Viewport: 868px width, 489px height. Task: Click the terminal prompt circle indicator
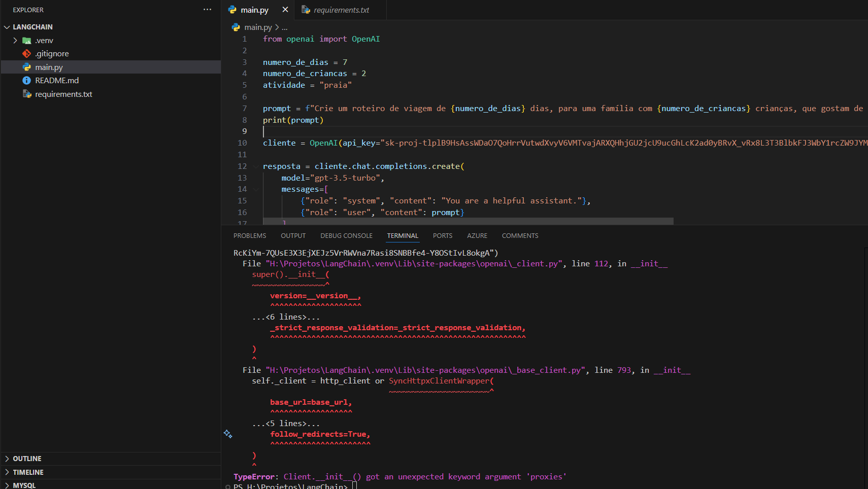(228, 486)
